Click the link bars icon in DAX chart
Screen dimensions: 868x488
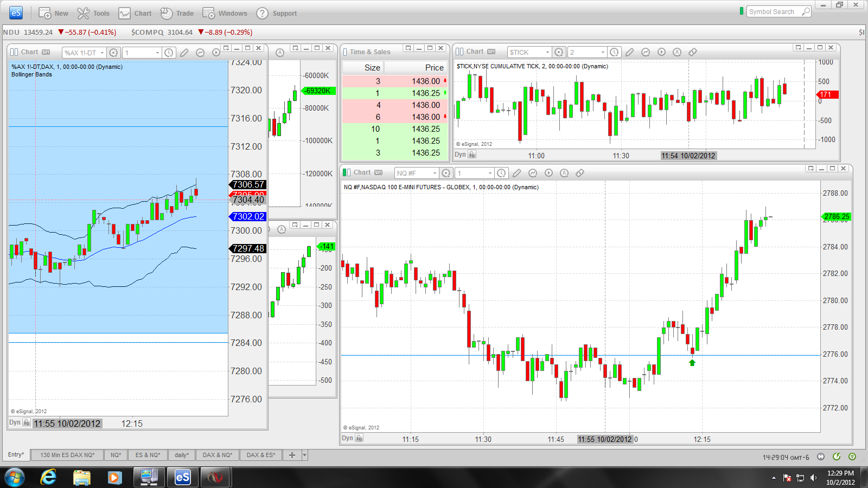tap(14, 52)
